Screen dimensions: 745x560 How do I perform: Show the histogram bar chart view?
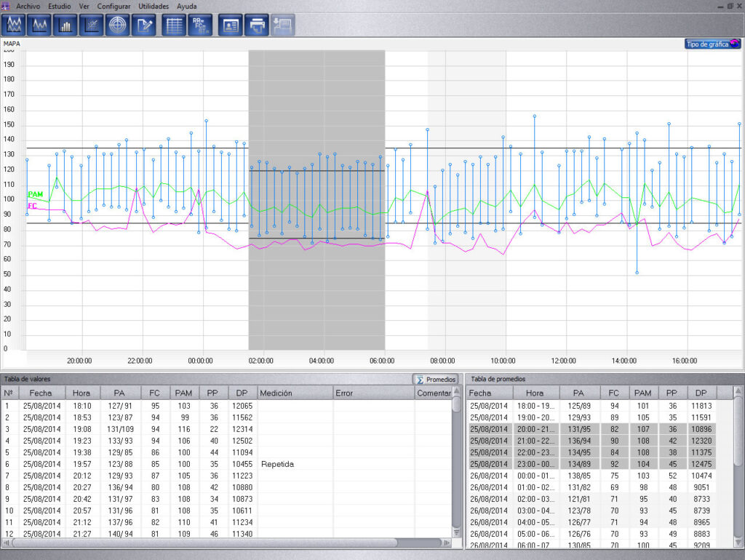[x=65, y=25]
